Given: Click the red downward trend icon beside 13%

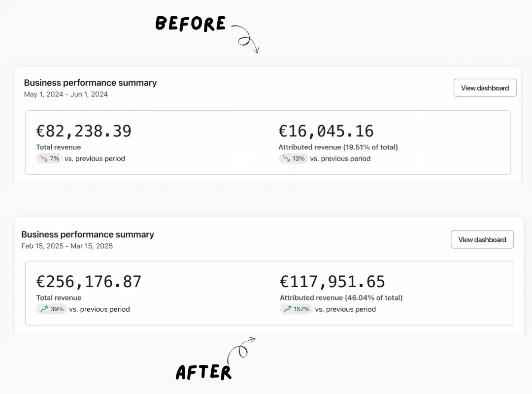Looking at the screenshot, I should [x=286, y=159].
